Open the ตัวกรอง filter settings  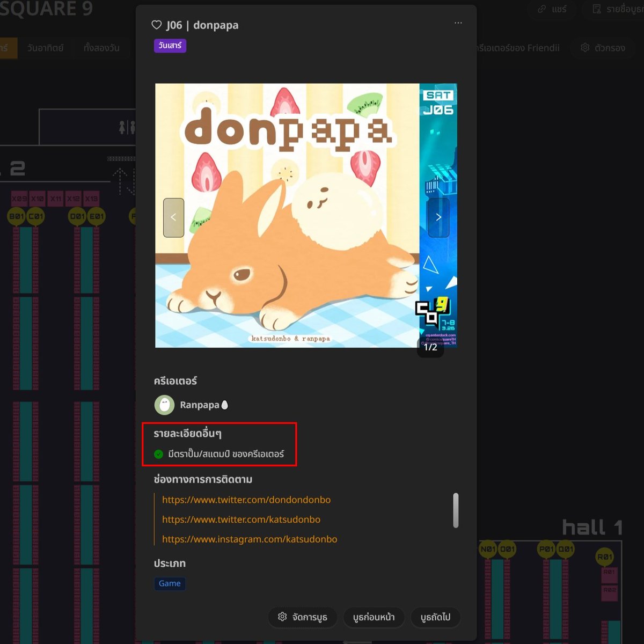(x=603, y=48)
